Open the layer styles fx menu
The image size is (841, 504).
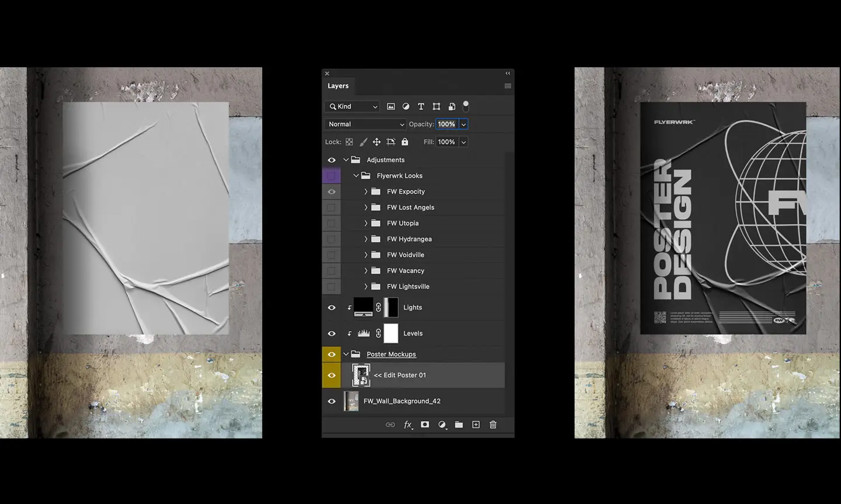pos(408,425)
